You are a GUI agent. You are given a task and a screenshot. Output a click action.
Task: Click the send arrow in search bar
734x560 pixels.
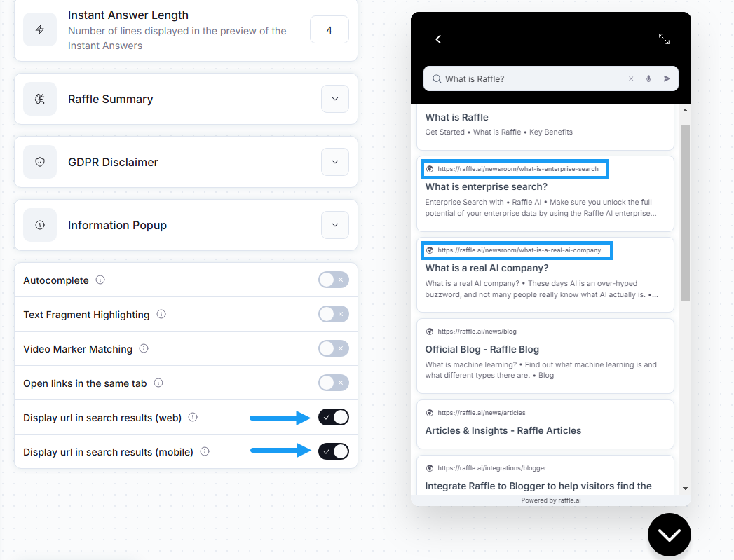(x=667, y=78)
